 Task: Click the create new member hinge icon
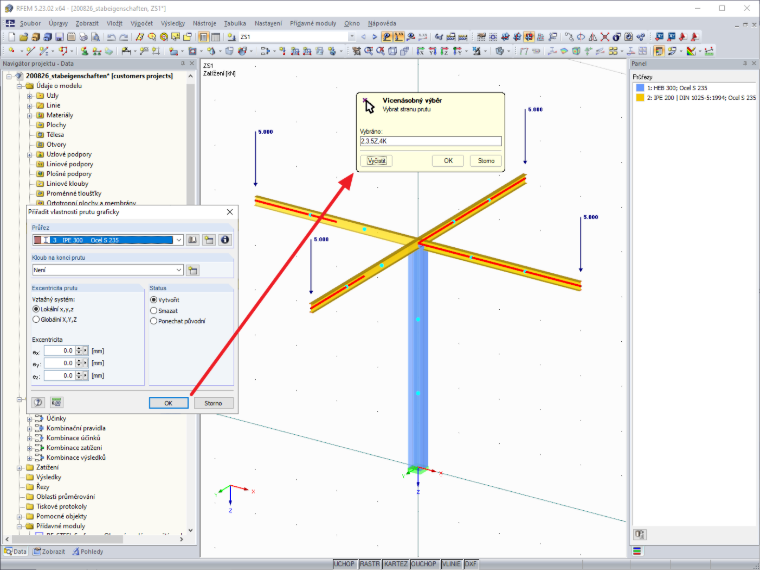[x=193, y=270]
